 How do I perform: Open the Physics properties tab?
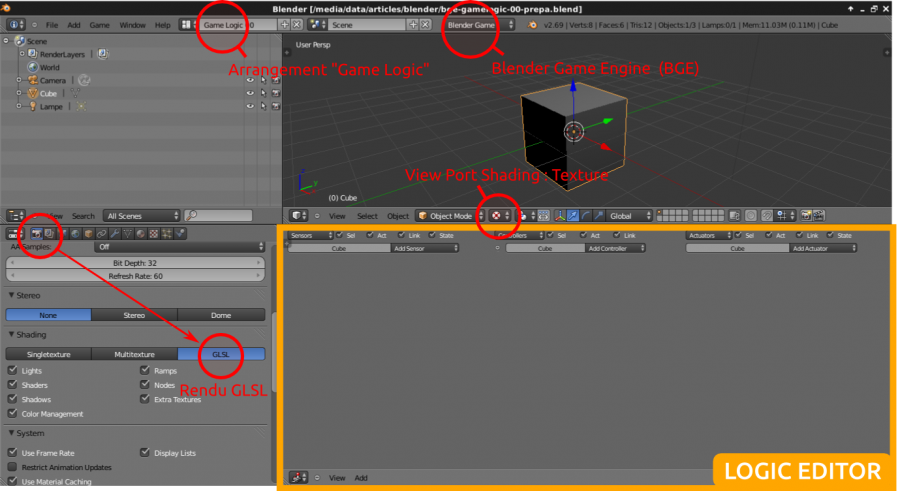[x=180, y=234]
